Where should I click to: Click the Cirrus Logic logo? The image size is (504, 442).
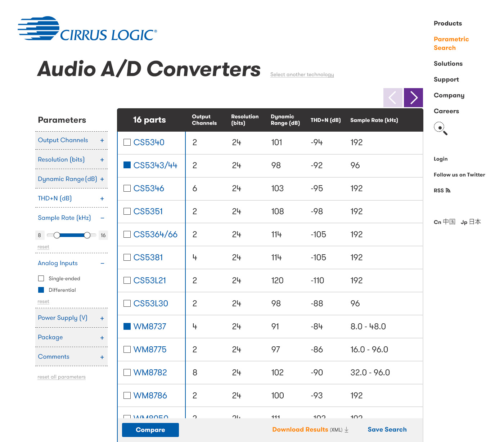pos(87,28)
